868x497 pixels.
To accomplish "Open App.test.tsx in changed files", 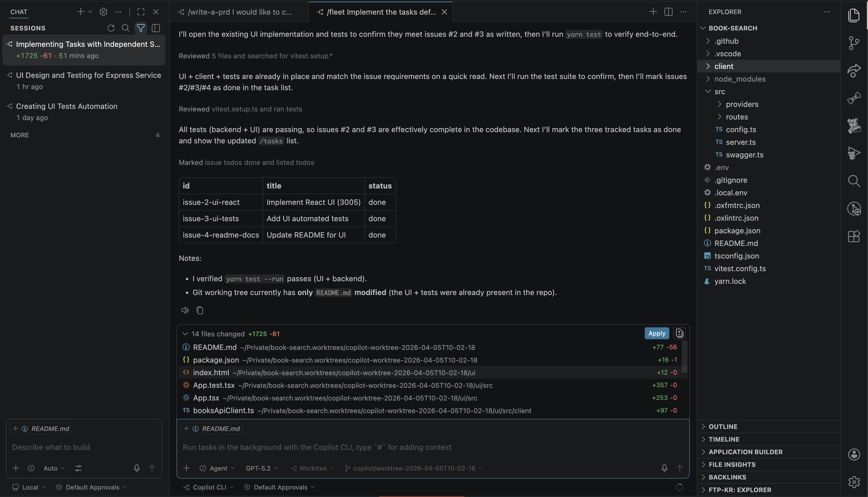I will pos(430,385).
